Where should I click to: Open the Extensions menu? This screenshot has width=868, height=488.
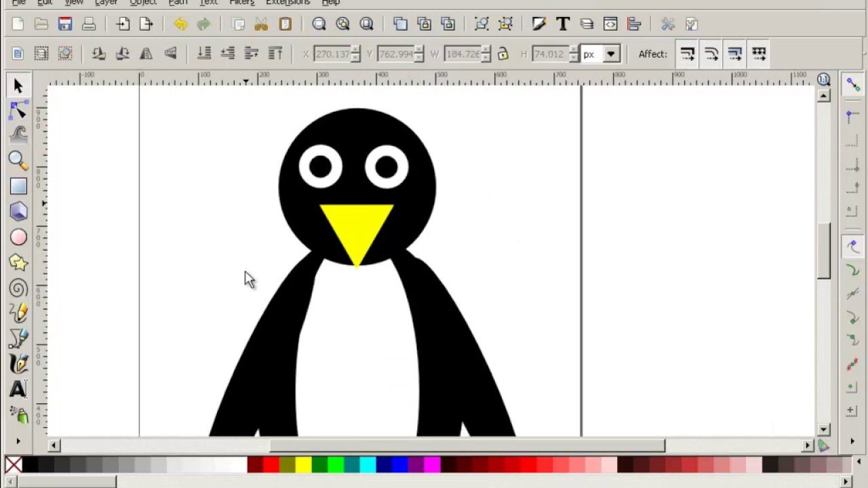[288, 3]
